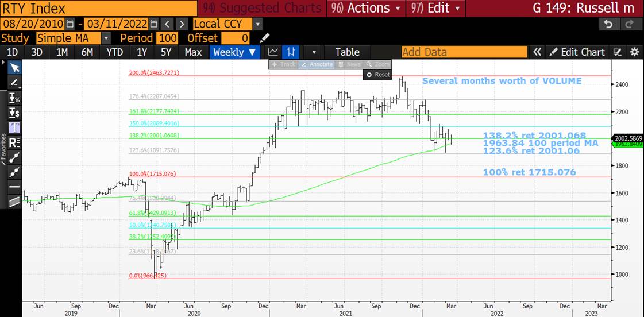
Task: Open the chart settings gear
Action: click(635, 52)
